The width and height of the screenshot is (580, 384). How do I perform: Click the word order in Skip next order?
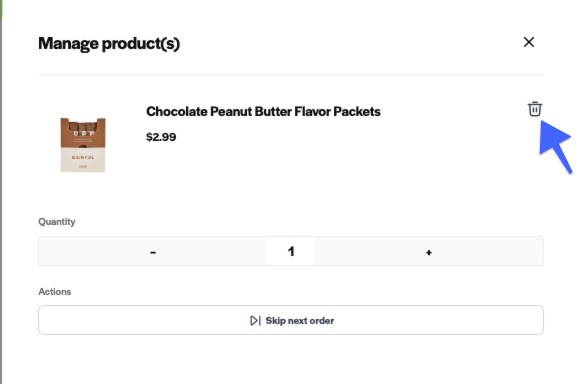point(322,320)
